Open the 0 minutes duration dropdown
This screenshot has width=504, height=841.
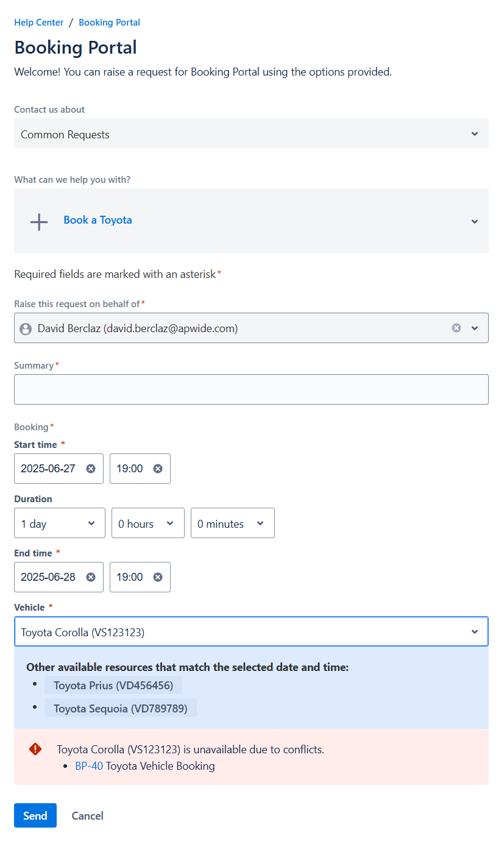point(232,523)
